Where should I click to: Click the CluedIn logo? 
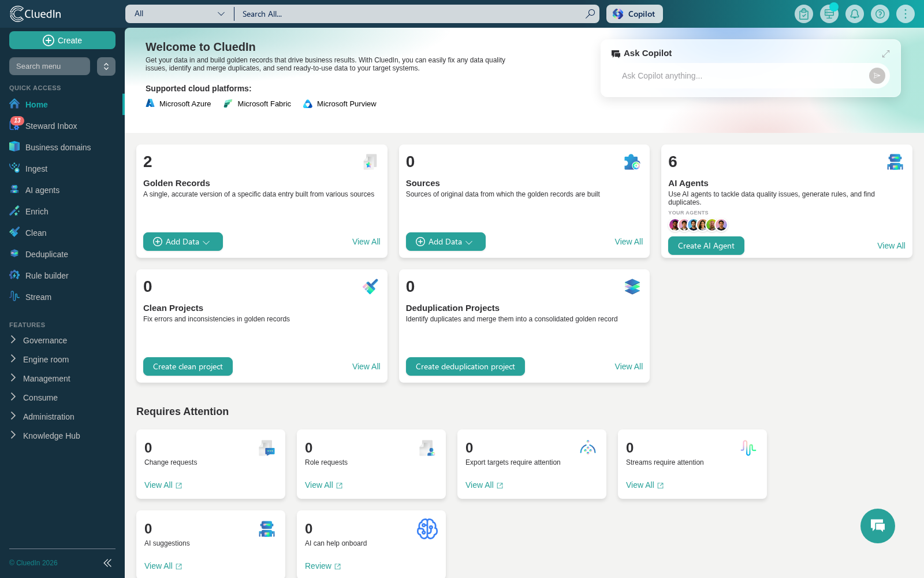(x=36, y=14)
